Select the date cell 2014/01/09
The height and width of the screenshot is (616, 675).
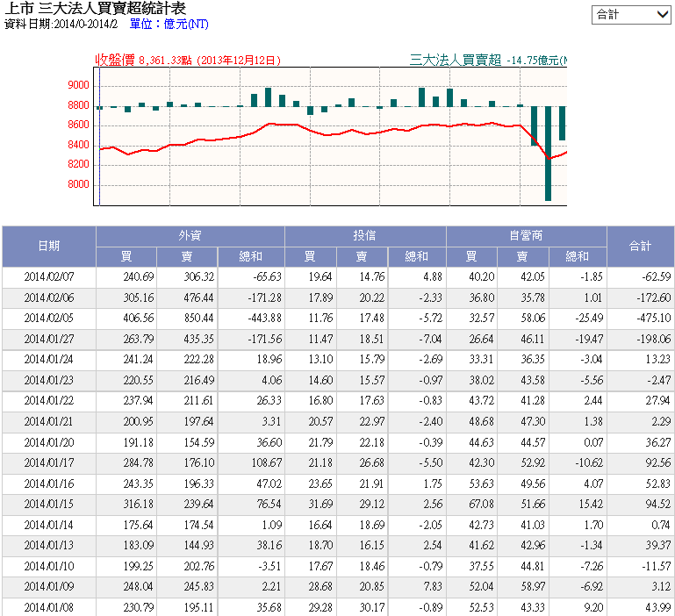click(x=48, y=587)
